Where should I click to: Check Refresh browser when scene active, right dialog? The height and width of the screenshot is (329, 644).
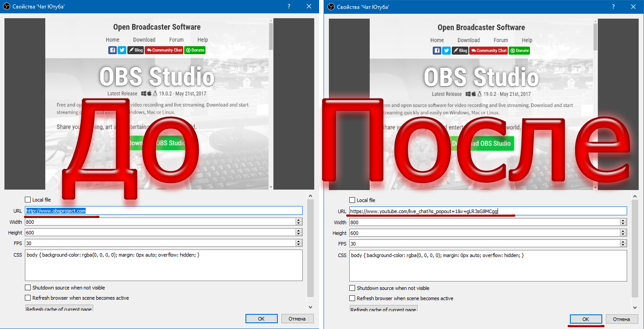[x=352, y=298]
